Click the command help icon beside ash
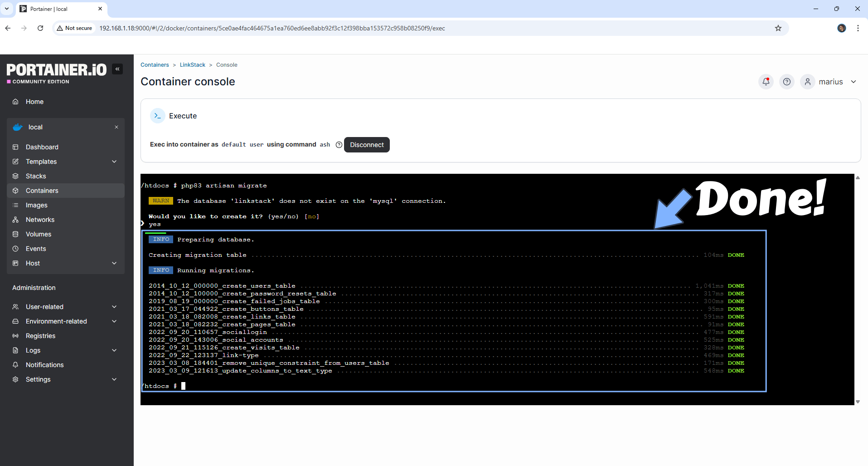The width and height of the screenshot is (868, 466). point(339,145)
